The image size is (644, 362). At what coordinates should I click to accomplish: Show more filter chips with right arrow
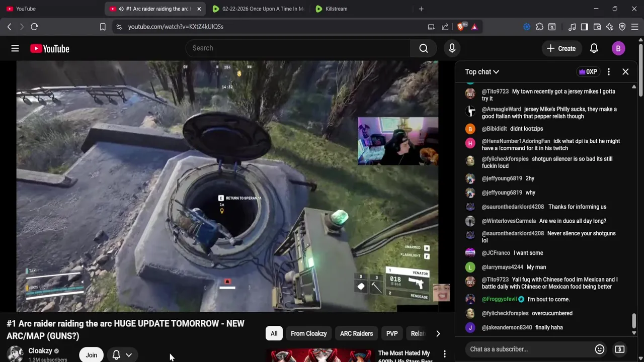[x=438, y=333]
